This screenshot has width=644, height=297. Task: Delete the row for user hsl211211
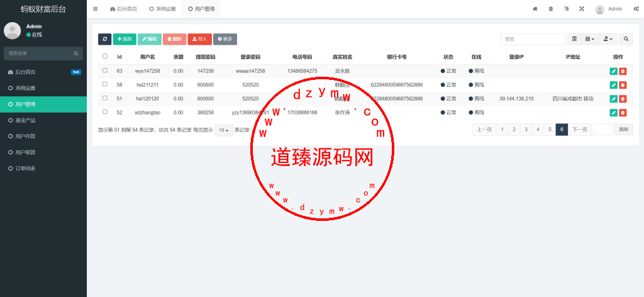pyautogui.click(x=623, y=85)
